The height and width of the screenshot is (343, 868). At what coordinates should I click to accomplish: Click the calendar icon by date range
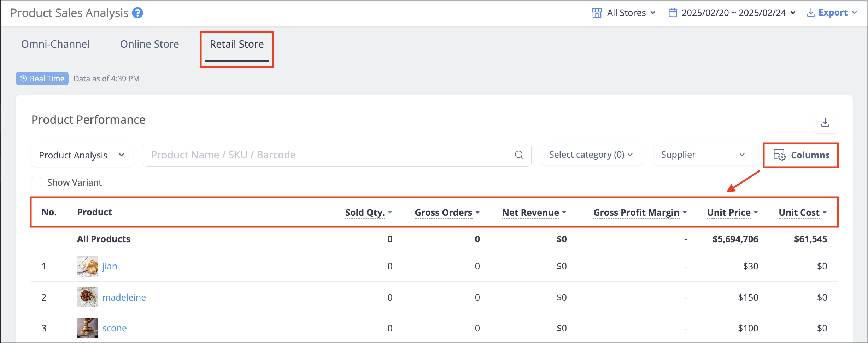pyautogui.click(x=673, y=13)
